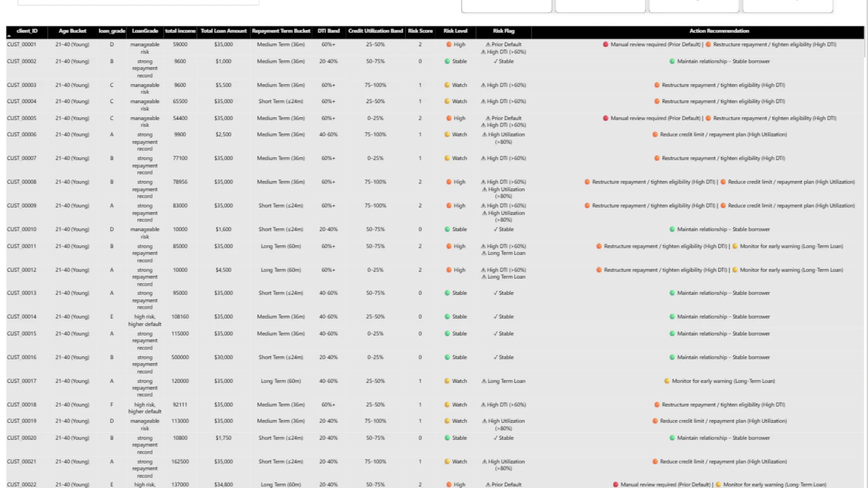This screenshot has height=488, width=868.
Task: Click High risk dot in CUST_00005 row
Action: coord(449,118)
